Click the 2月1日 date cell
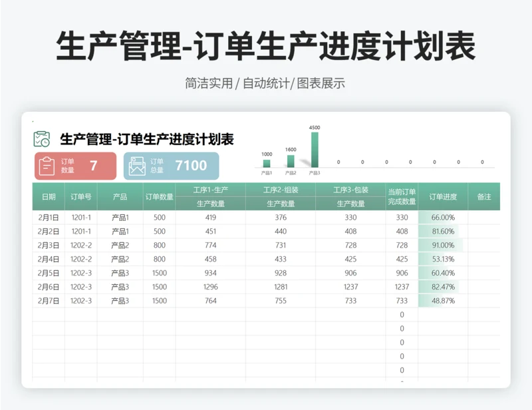Viewport: 532px width, 410px height. [49, 217]
